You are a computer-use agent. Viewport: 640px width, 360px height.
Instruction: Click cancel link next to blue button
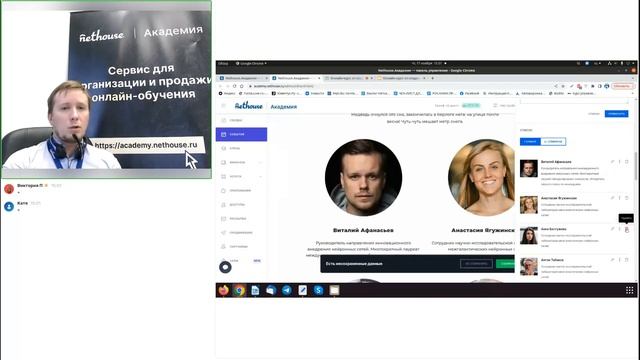[594, 114]
